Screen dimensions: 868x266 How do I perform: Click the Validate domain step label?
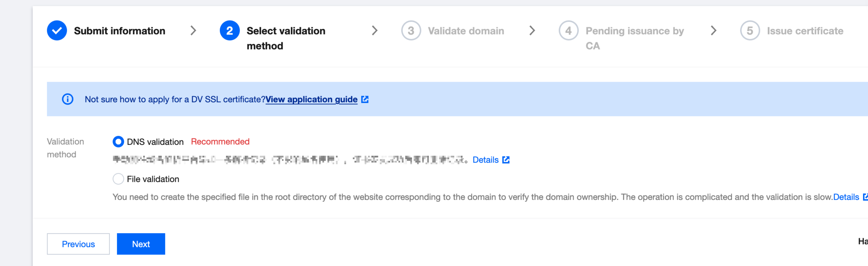coord(466,31)
